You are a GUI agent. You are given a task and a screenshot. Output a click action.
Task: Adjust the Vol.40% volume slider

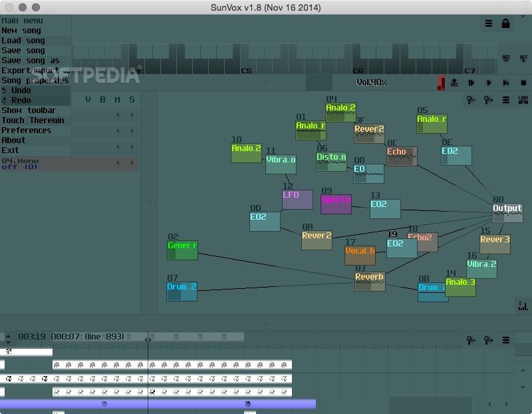tap(371, 83)
